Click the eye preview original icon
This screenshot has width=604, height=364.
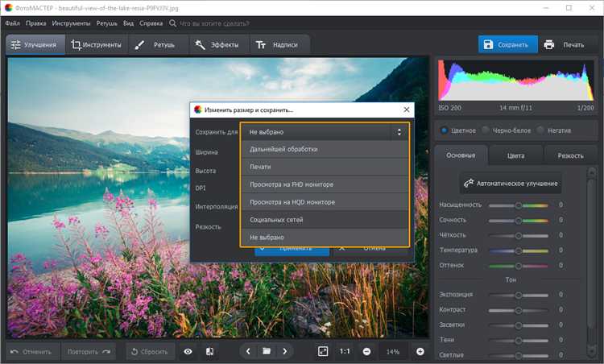(x=188, y=351)
